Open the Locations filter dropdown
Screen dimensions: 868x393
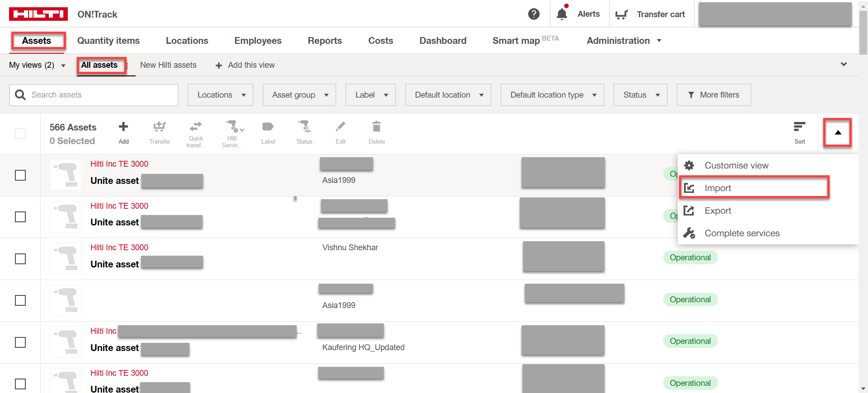click(x=221, y=95)
